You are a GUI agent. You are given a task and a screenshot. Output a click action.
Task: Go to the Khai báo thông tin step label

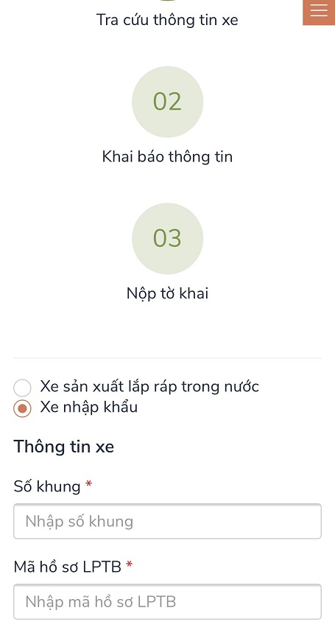tap(168, 156)
